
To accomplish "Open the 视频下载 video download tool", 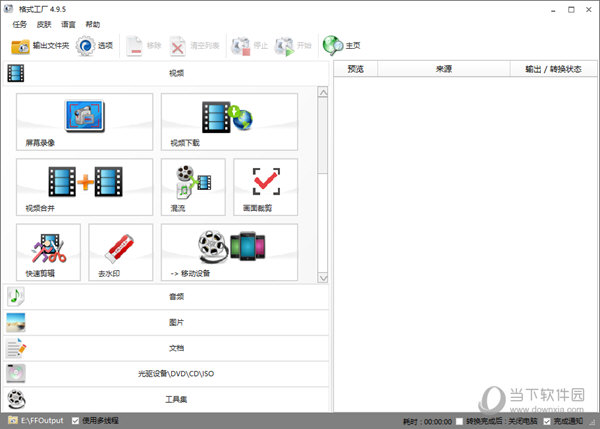I will [229, 122].
